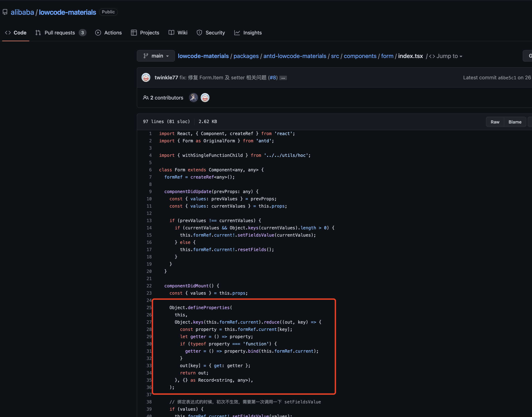Image resolution: width=532 pixels, height=417 pixels.
Task: Expand the commit message ellipsis
Action: click(x=283, y=78)
